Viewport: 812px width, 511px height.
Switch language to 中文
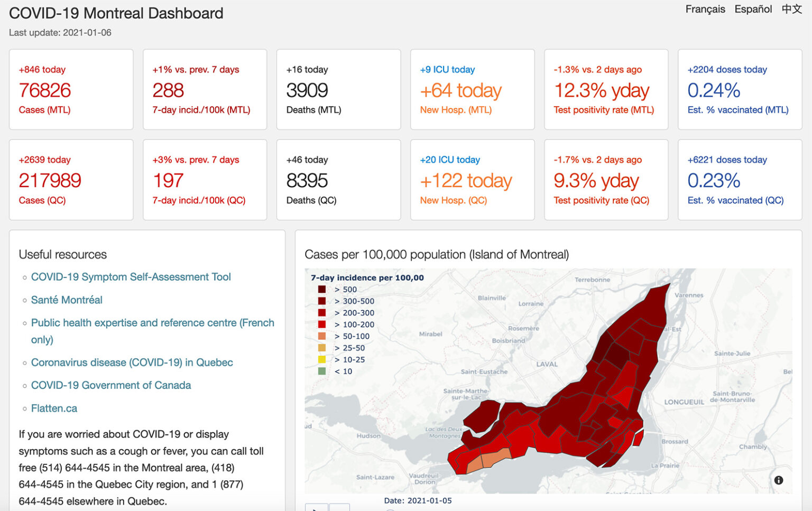791,10
